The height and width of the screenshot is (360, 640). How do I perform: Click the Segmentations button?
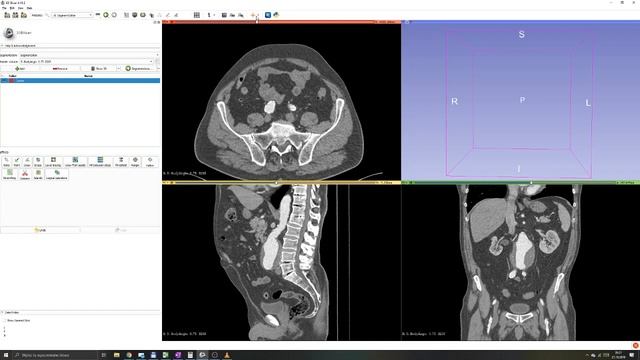click(x=140, y=69)
